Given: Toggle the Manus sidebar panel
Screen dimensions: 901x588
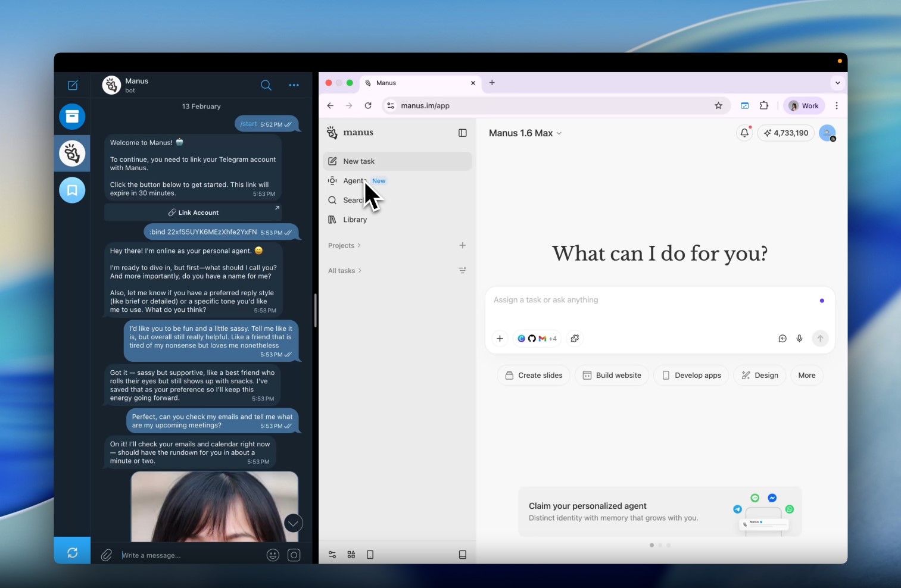Looking at the screenshot, I should pyautogui.click(x=462, y=133).
